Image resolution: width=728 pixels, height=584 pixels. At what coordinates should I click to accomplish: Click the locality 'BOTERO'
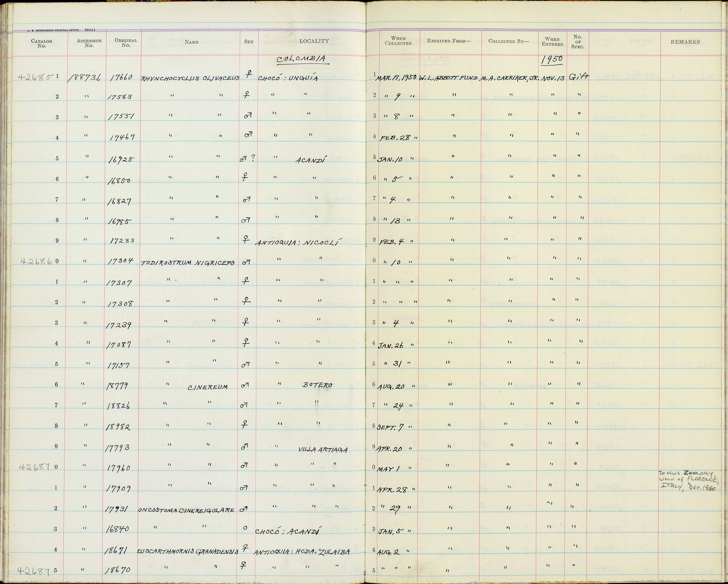point(317,385)
